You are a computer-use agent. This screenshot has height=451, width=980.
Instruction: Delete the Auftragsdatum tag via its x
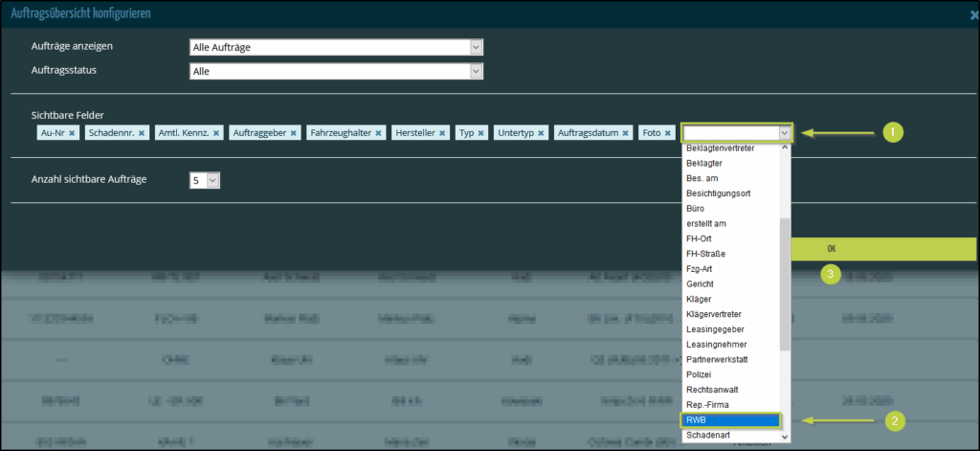point(625,133)
